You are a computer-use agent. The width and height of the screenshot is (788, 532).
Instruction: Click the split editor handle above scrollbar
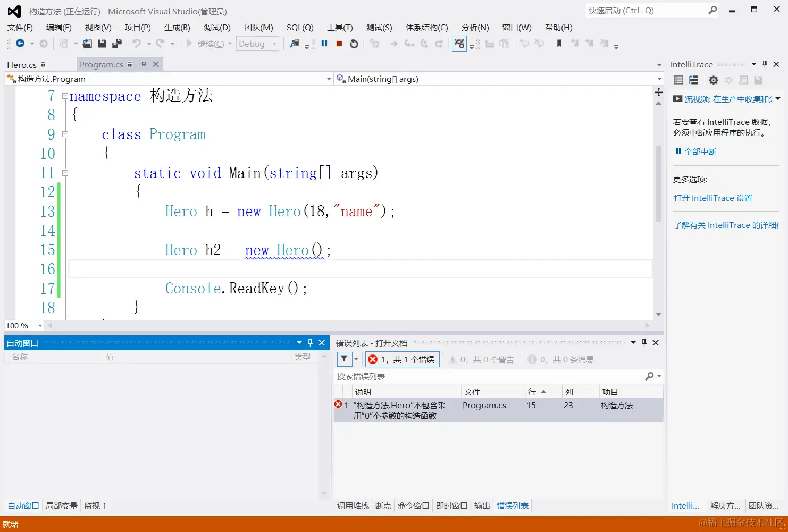pos(659,92)
